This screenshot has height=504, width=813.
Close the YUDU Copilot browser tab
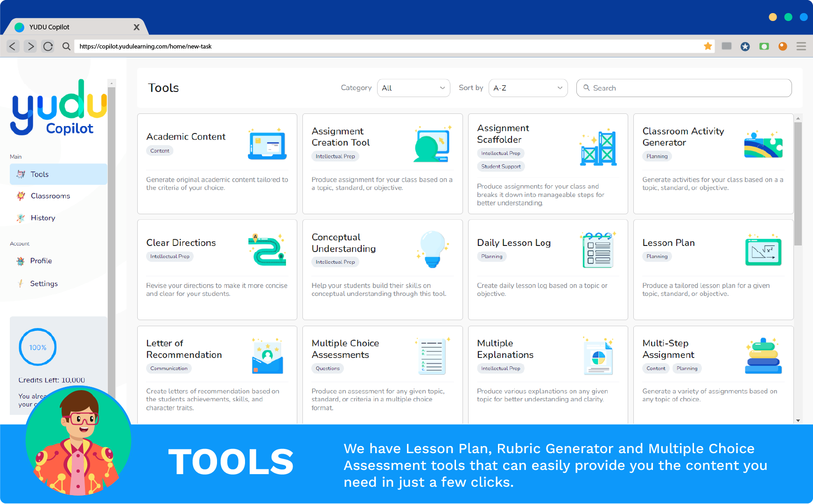point(136,27)
